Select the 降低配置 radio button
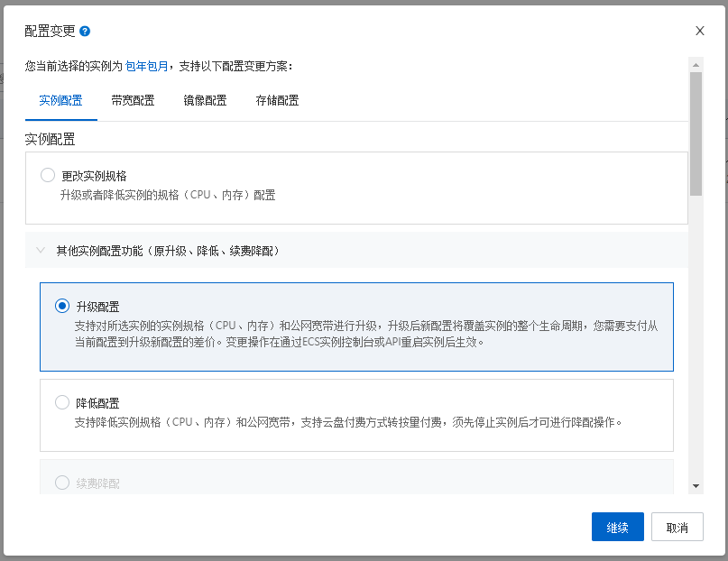The image size is (728, 561). [62, 402]
